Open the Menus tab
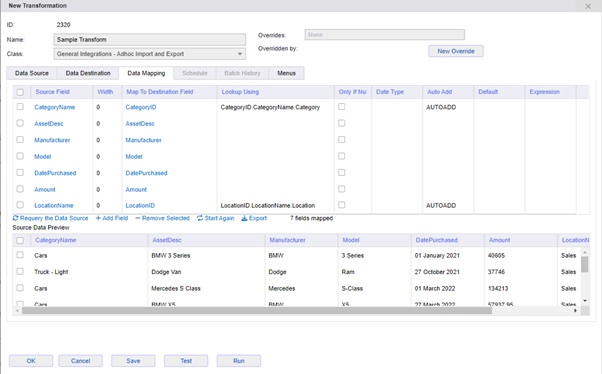Image resolution: width=602 pixels, height=374 pixels. (286, 73)
